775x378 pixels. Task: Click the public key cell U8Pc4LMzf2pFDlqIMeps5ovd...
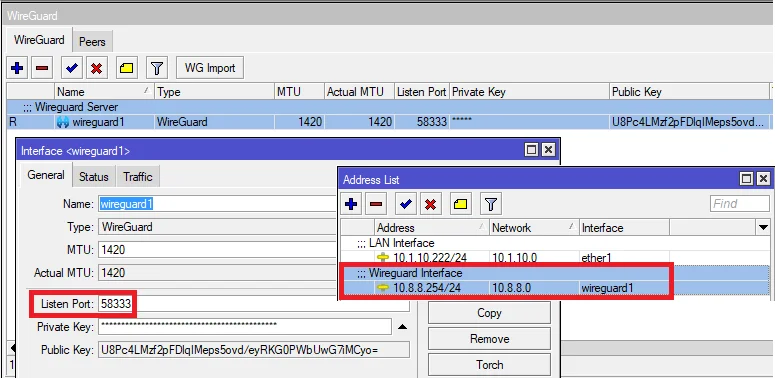[690, 122]
